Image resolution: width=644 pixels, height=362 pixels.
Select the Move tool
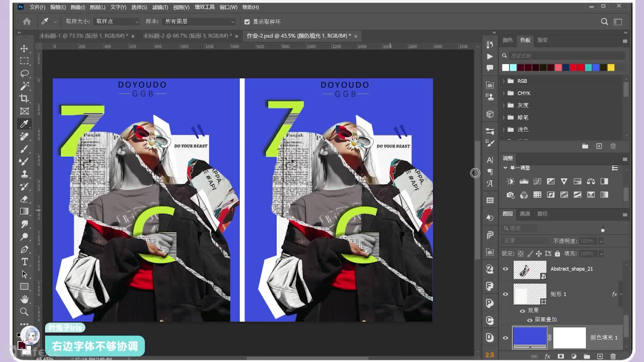point(24,49)
